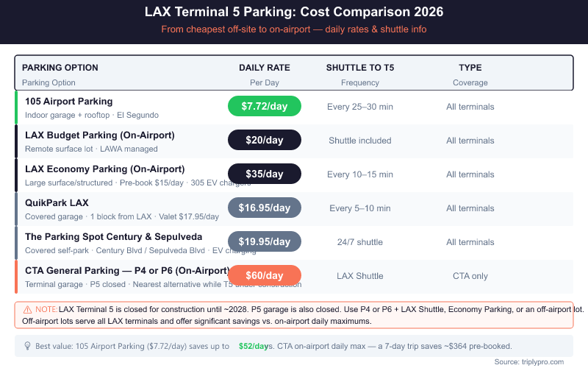
Task: Click the PARKING OPTION column header
Action: click(60, 68)
